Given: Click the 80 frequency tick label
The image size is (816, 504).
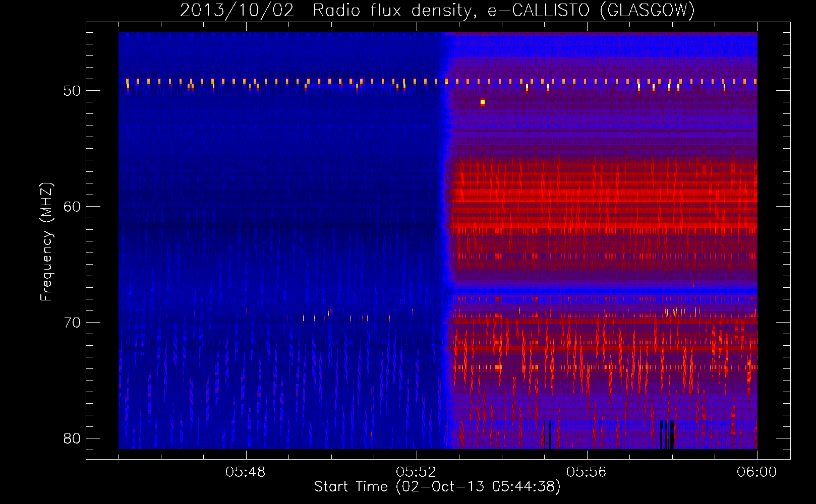Looking at the screenshot, I should point(72,438).
